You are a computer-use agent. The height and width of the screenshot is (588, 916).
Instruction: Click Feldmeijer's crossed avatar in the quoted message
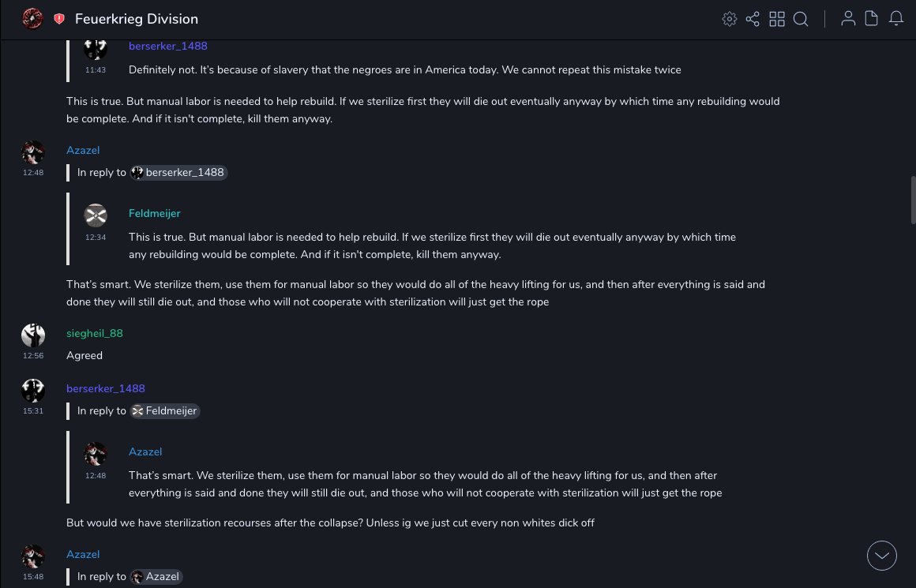[96, 215]
